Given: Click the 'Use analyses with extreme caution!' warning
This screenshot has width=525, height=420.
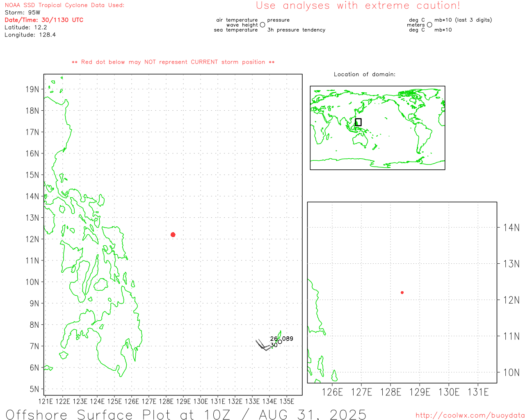Looking at the screenshot, I should click(358, 6).
